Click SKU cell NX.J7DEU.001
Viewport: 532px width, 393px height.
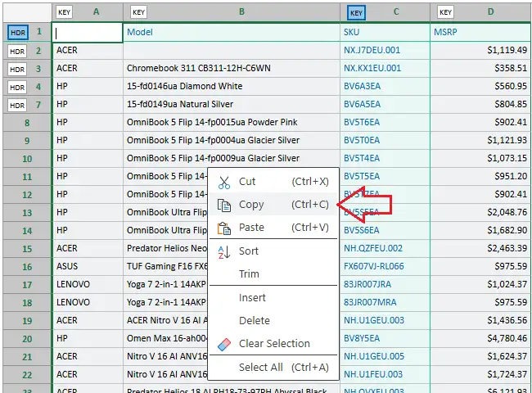385,51
